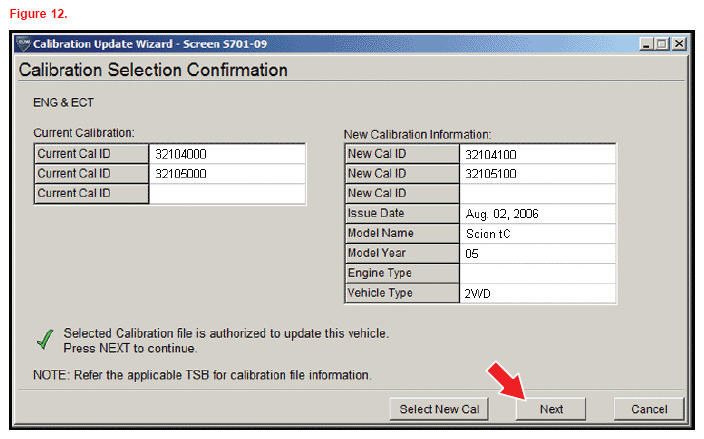Select the Current Cal ID 32105000 field
This screenshot has height=439, width=704.
tap(227, 174)
